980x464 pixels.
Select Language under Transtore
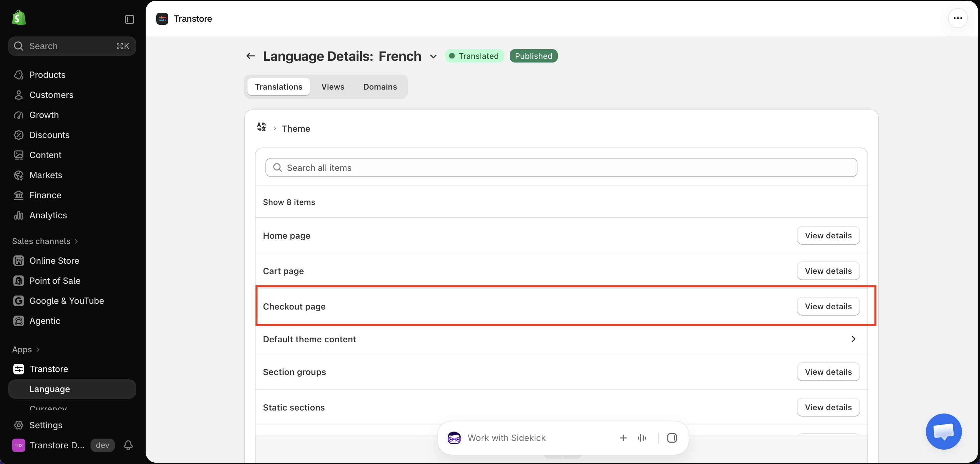click(72, 389)
